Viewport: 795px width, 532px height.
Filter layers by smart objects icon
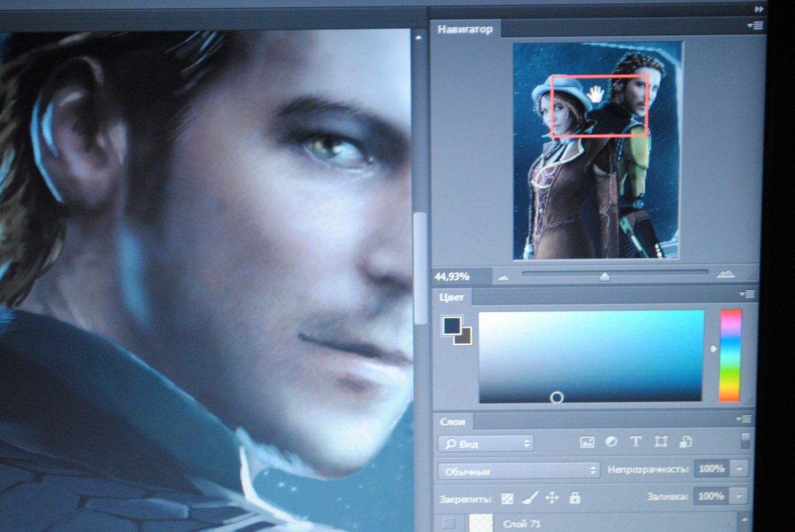(686, 441)
